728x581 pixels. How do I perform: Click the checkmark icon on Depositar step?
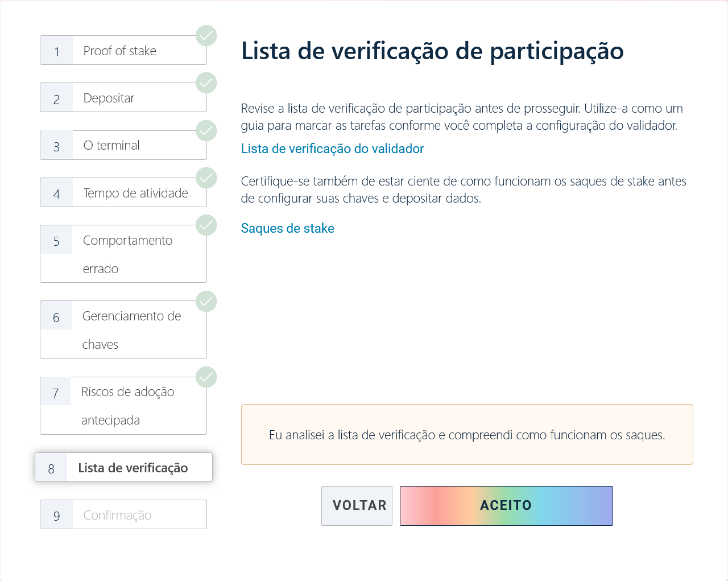206,83
